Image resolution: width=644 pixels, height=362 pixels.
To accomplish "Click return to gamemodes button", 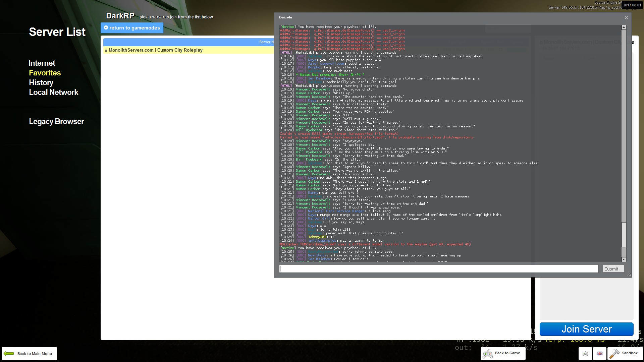I will (132, 28).
